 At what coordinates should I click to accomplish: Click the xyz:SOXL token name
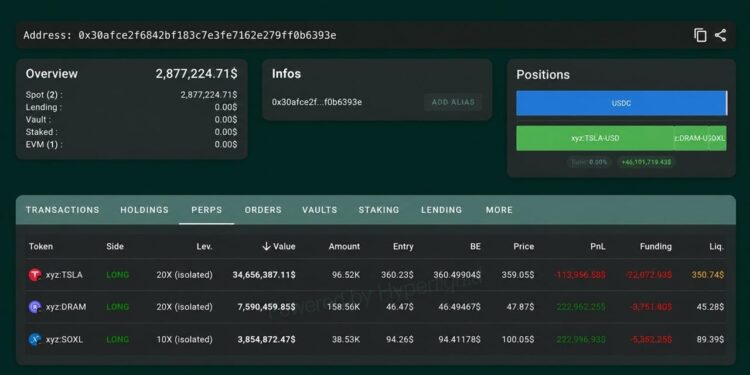[x=65, y=340]
